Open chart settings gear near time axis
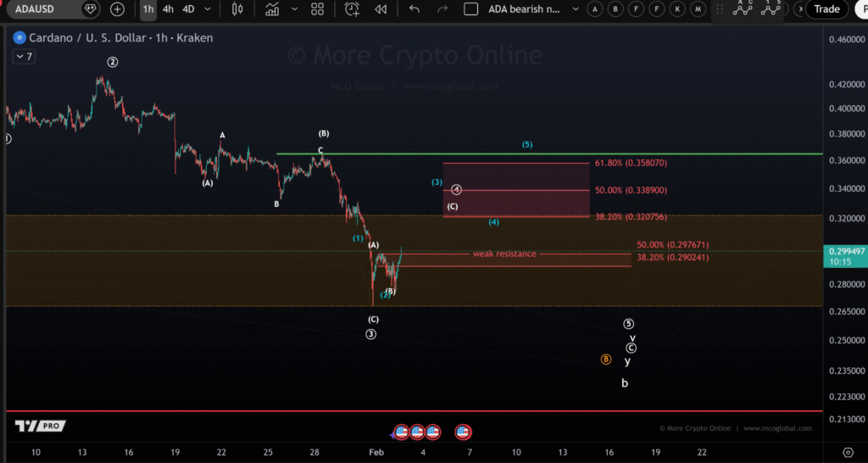 [848, 453]
